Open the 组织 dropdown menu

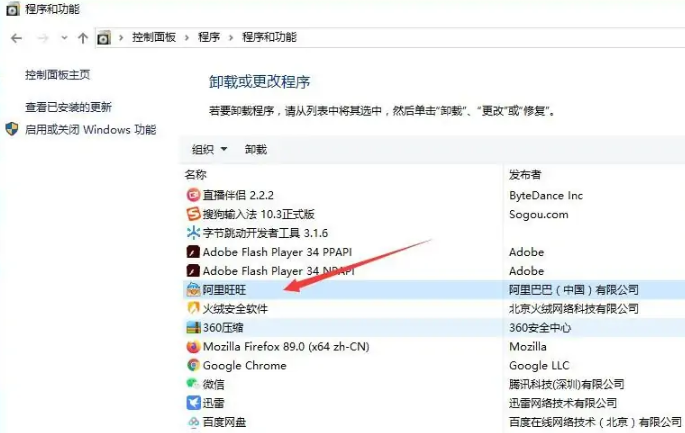(x=209, y=150)
